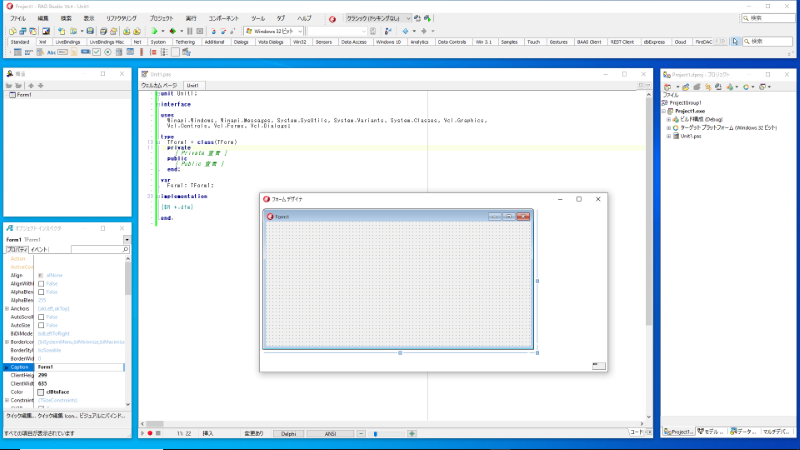Open the desktop layout dropdown
The width and height of the screenshot is (800, 450).
tap(408, 18)
